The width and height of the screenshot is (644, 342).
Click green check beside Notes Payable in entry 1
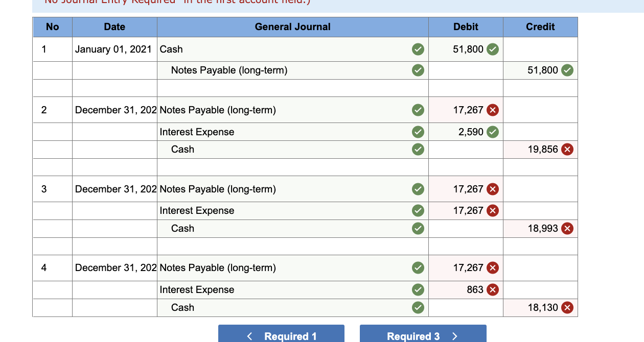418,70
